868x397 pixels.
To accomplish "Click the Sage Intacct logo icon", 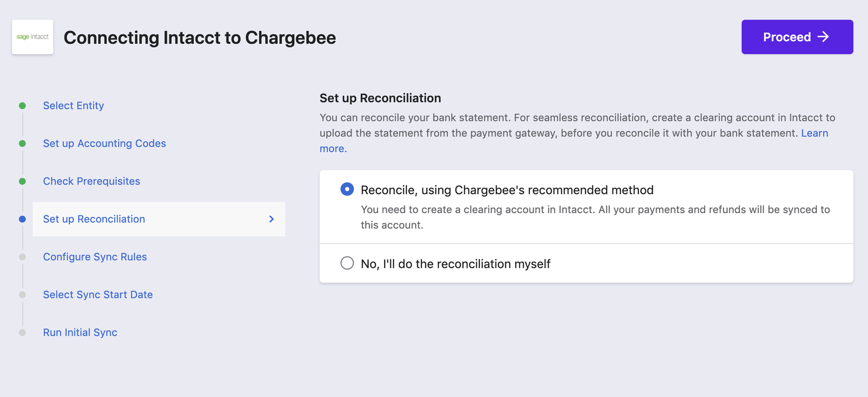I will tap(33, 37).
